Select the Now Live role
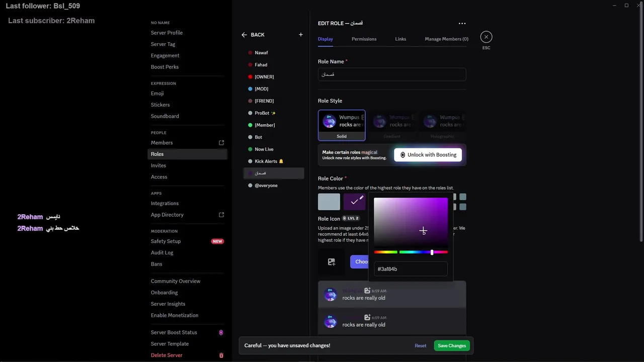Screen dimensions: 644x362 click(x=274, y=149)
